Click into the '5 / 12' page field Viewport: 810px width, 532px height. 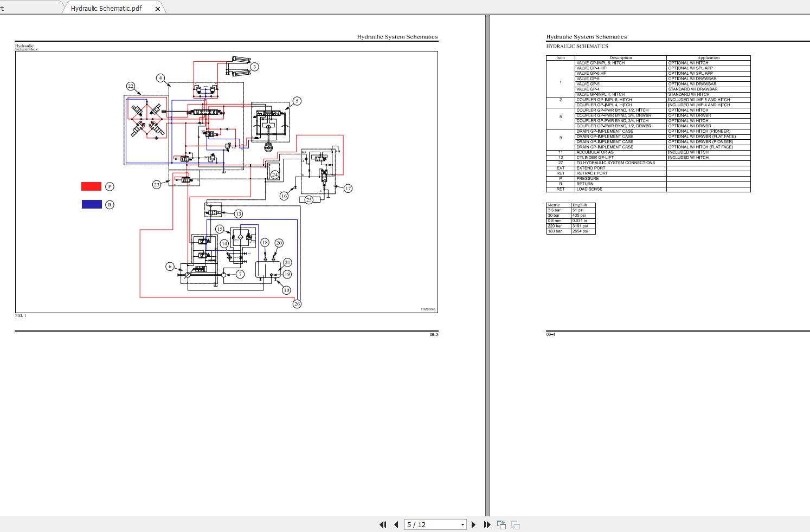coord(431,524)
